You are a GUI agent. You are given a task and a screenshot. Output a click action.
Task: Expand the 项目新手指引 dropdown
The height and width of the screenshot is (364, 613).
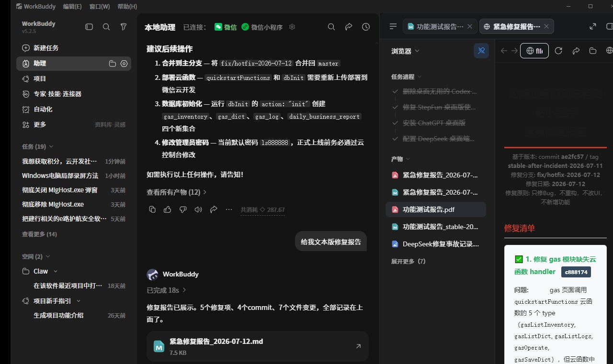tap(79, 301)
